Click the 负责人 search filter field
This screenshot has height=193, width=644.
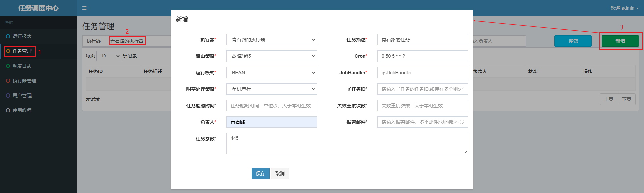tap(499, 41)
